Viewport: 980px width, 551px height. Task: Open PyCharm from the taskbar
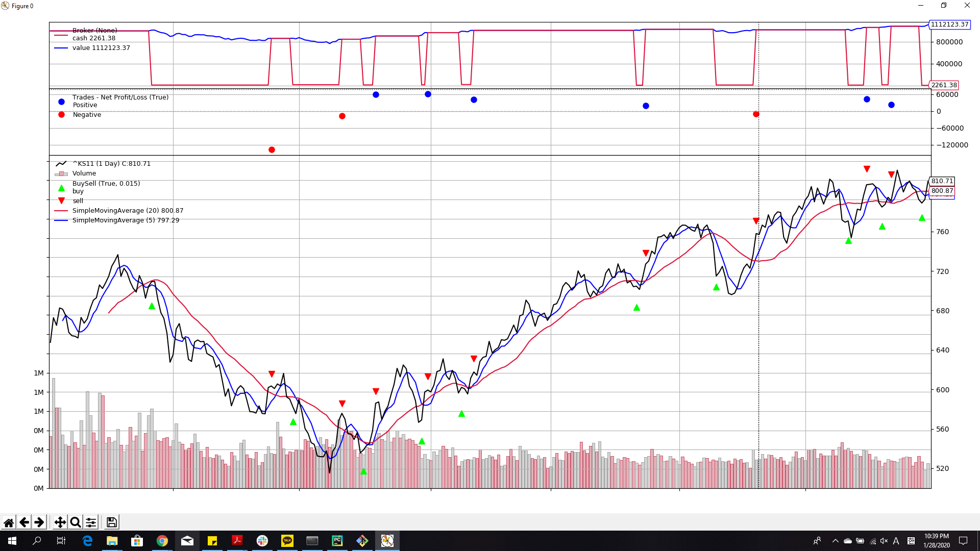(337, 541)
